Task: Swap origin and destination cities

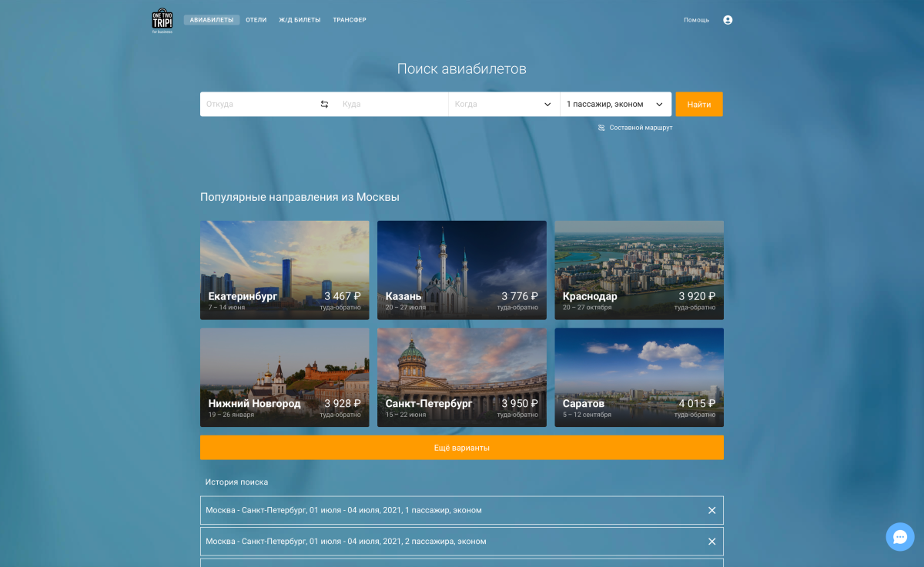Action: pos(324,105)
